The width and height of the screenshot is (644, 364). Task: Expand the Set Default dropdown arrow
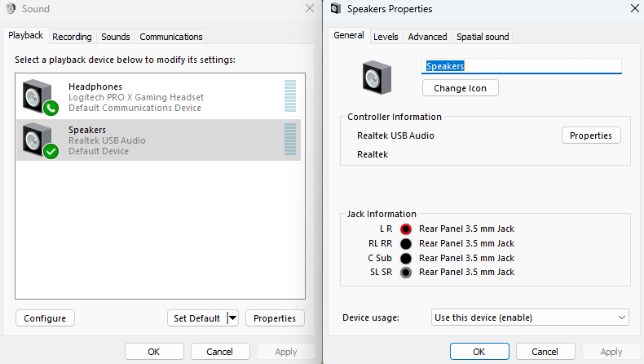(232, 318)
